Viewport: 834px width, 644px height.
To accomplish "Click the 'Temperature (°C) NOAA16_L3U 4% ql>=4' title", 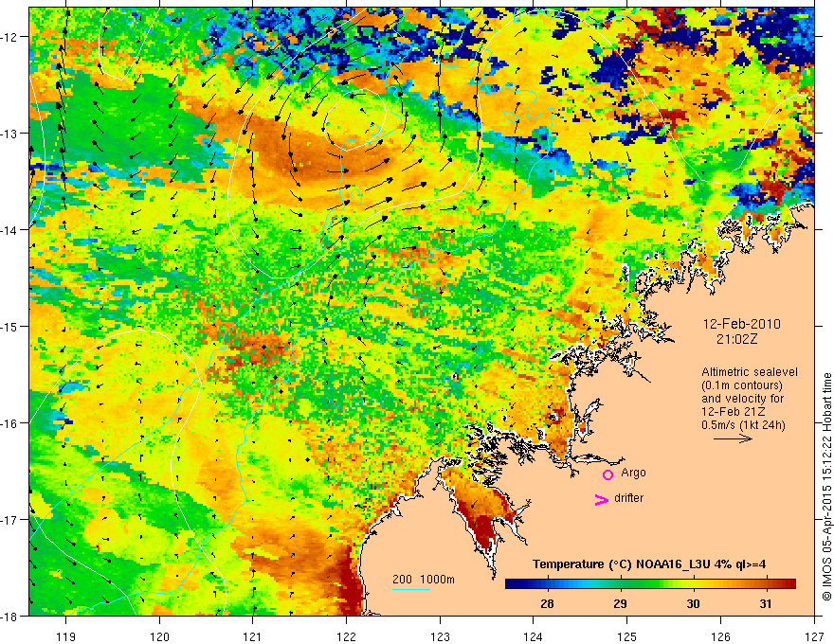I will coord(649,564).
